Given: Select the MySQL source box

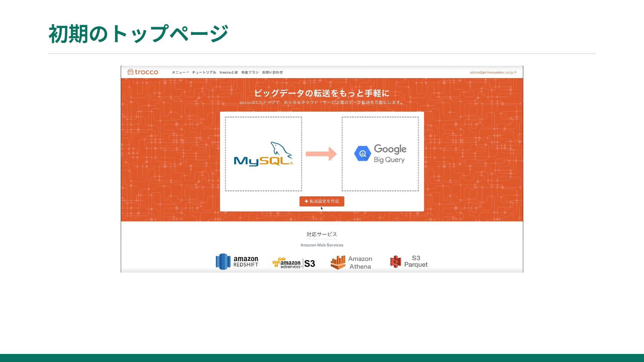Looking at the screenshot, I should (x=263, y=154).
